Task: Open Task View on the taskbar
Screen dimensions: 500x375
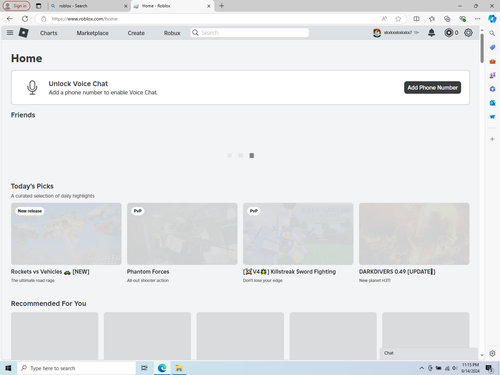Action: pyautogui.click(x=144, y=368)
